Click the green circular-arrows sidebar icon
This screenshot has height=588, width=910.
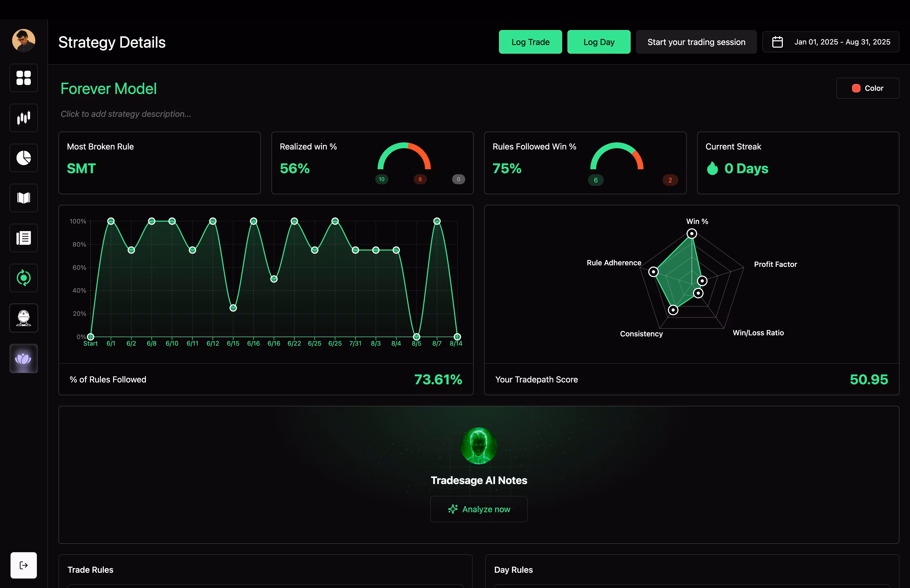(24, 278)
